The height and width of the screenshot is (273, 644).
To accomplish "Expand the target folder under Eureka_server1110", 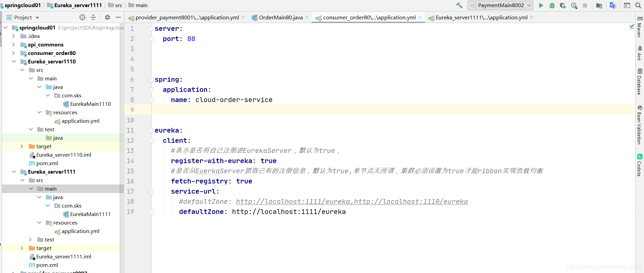I will point(22,146).
